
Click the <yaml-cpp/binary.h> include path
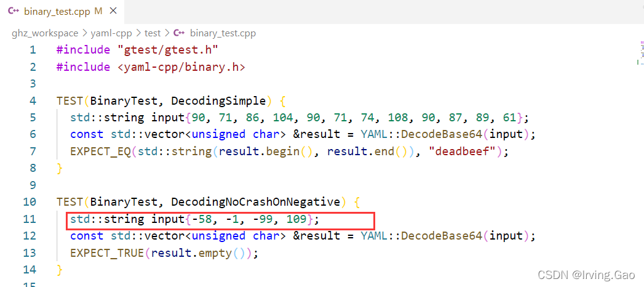point(181,67)
